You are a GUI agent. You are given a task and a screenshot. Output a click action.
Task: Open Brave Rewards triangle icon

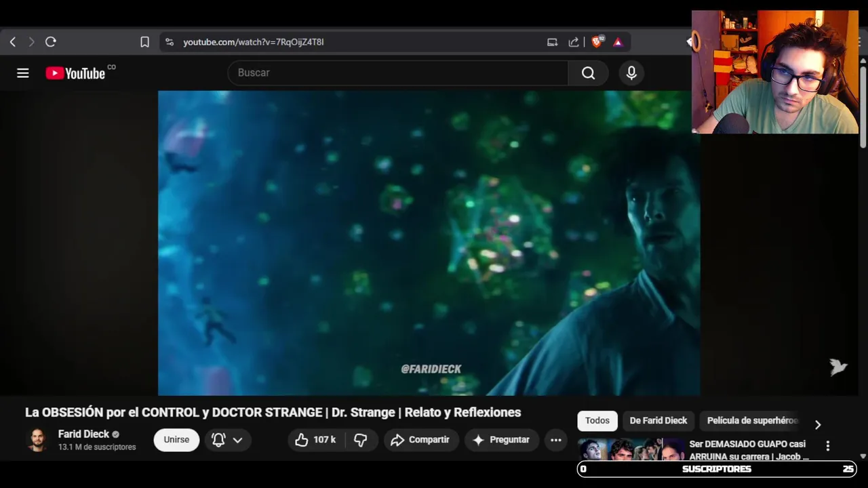618,42
